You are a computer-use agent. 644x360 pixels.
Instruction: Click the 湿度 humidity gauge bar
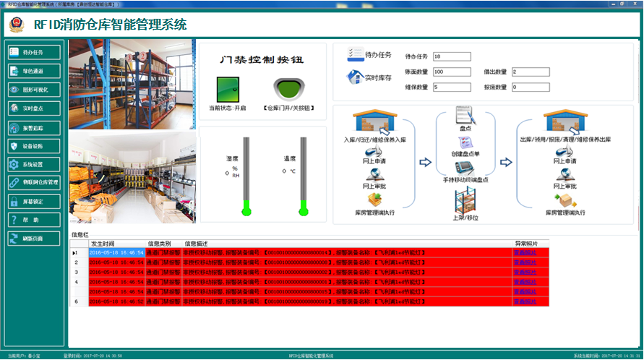click(x=246, y=176)
